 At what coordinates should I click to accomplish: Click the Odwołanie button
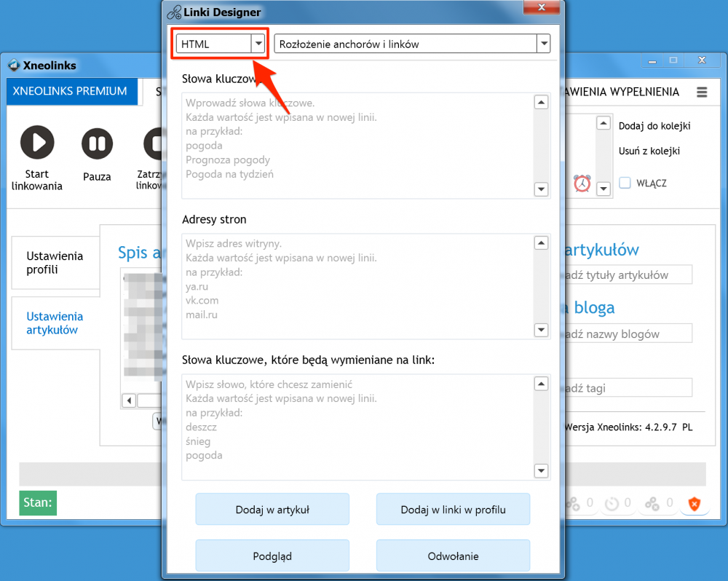click(x=453, y=556)
